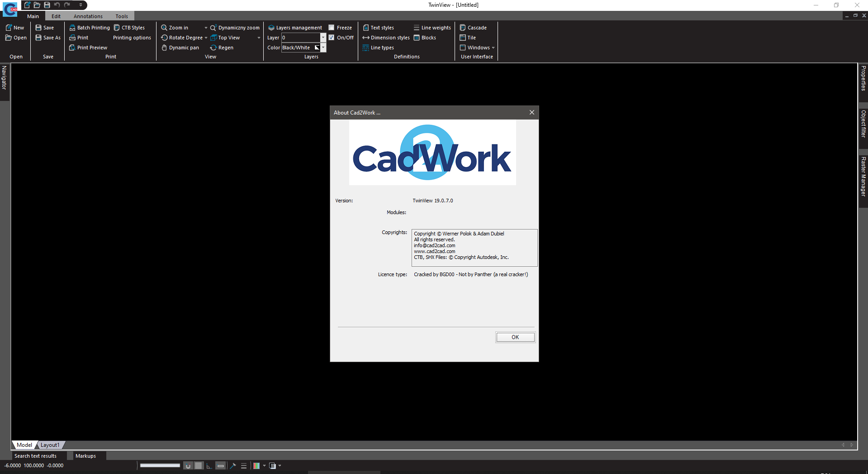This screenshot has height=474, width=868.
Task: Open Line weights settings
Action: 432,28
